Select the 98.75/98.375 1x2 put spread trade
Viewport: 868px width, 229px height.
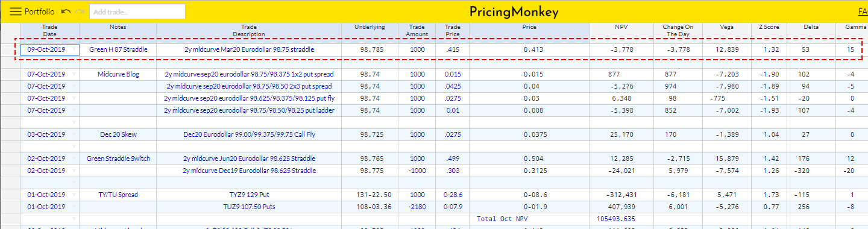coord(249,74)
